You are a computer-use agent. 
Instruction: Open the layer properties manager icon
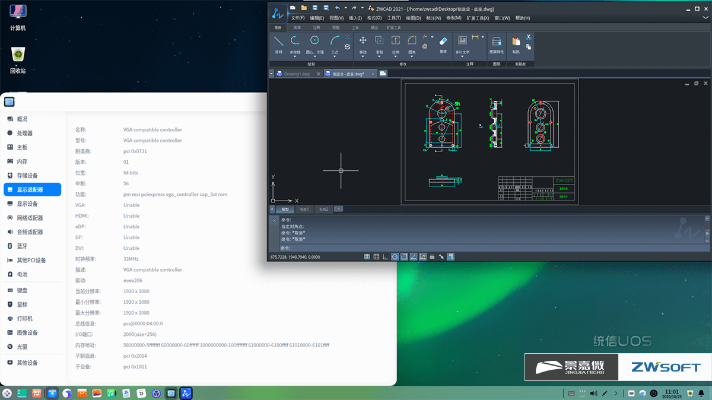tap(496, 44)
